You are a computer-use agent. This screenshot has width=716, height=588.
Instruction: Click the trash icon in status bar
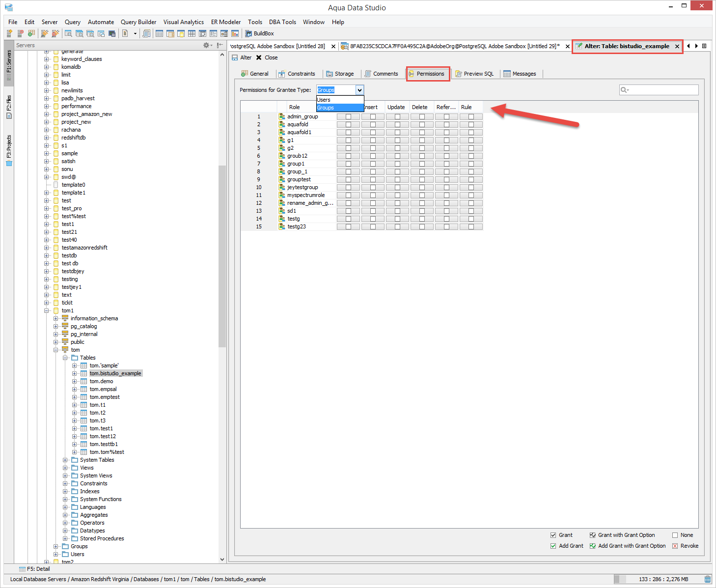coord(707,579)
